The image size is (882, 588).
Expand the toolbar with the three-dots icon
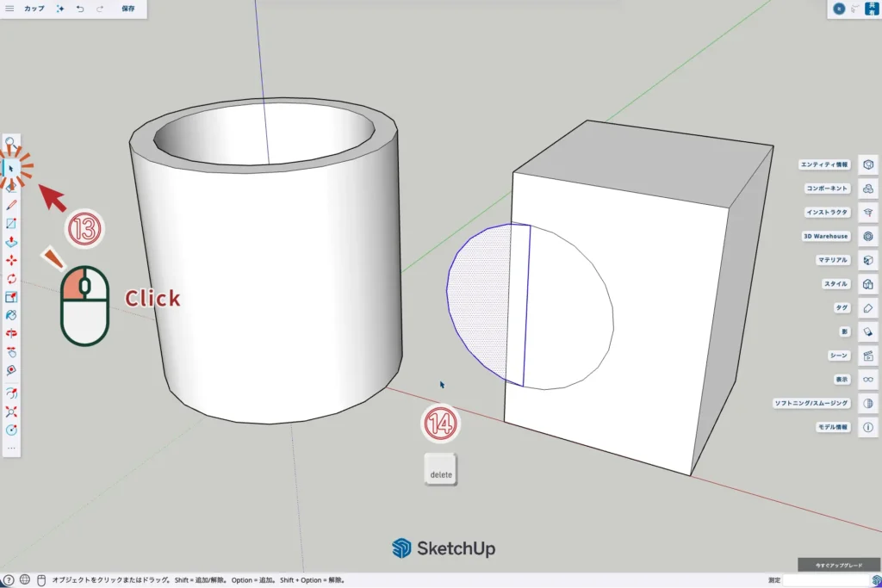11,448
